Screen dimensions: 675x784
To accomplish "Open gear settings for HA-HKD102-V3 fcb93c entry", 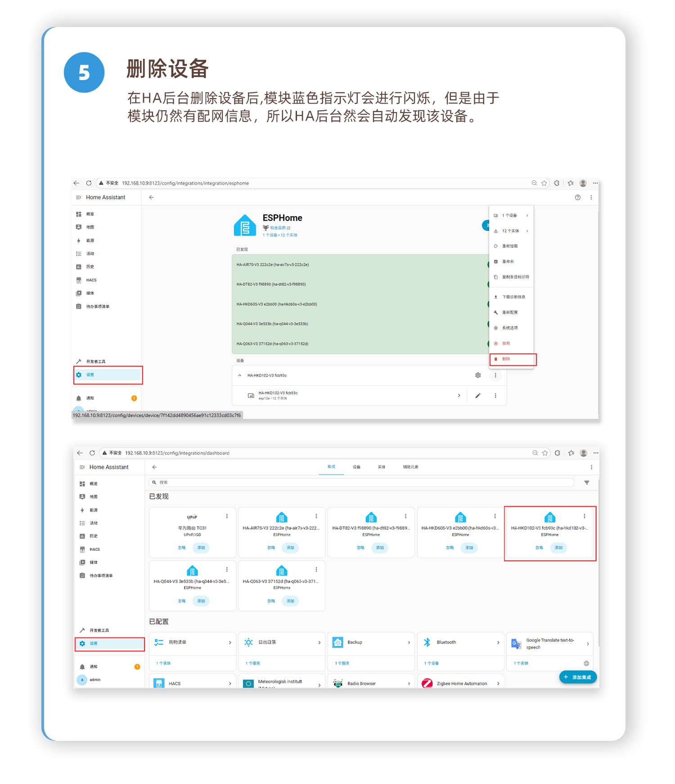I will 478,375.
